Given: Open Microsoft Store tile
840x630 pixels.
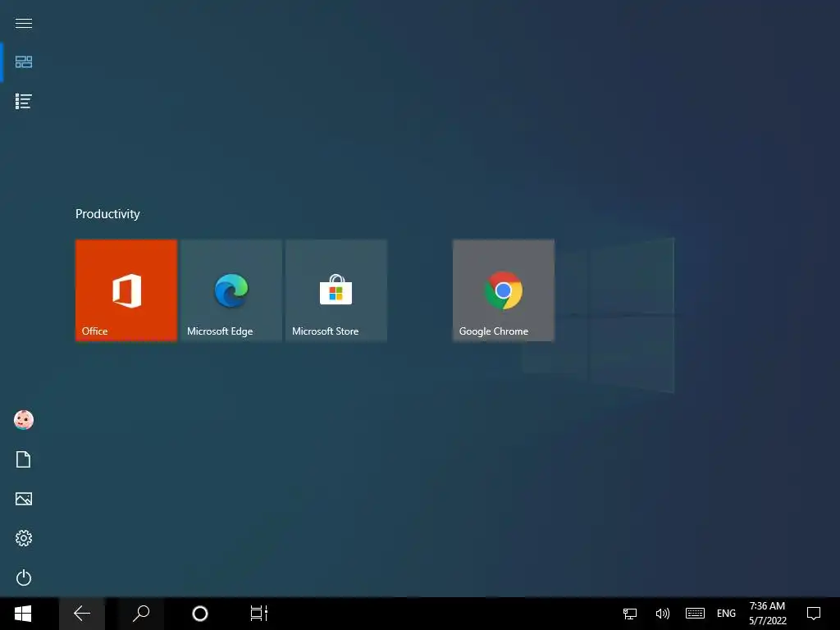Looking at the screenshot, I should 336,290.
